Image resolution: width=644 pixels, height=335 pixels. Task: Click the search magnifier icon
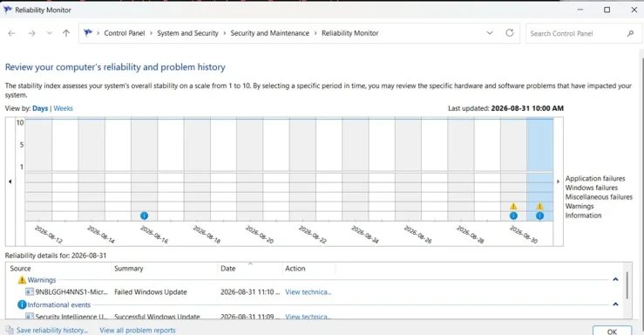click(x=630, y=34)
